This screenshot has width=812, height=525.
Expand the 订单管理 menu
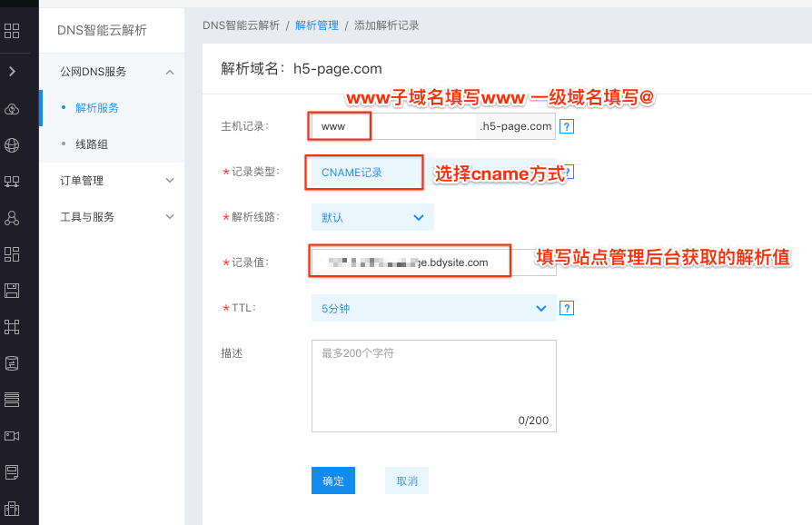[169, 181]
